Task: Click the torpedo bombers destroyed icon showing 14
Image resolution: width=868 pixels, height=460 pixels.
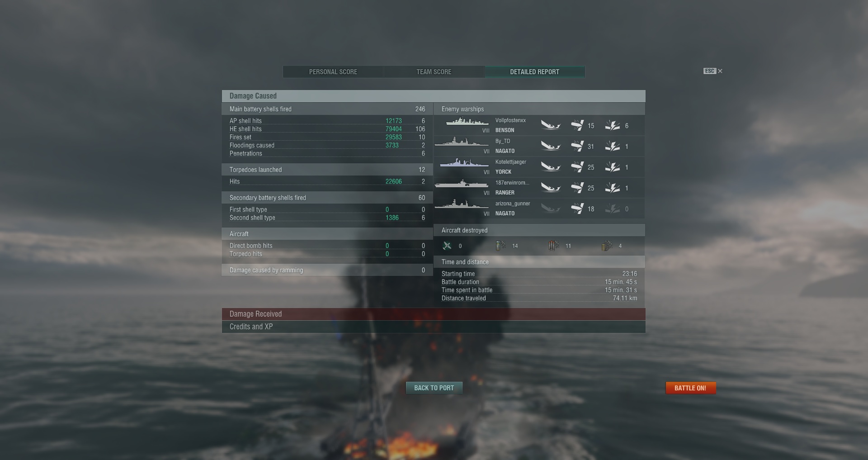Action: 500,246
